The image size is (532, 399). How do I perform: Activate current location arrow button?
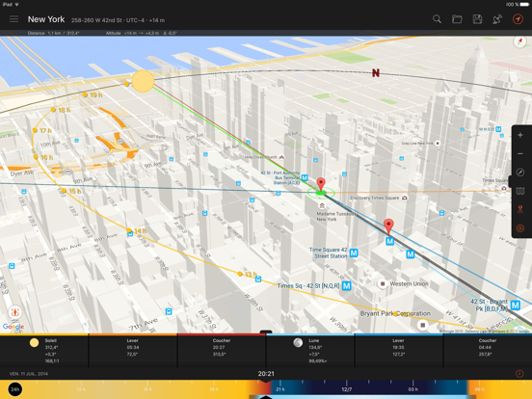[518, 19]
